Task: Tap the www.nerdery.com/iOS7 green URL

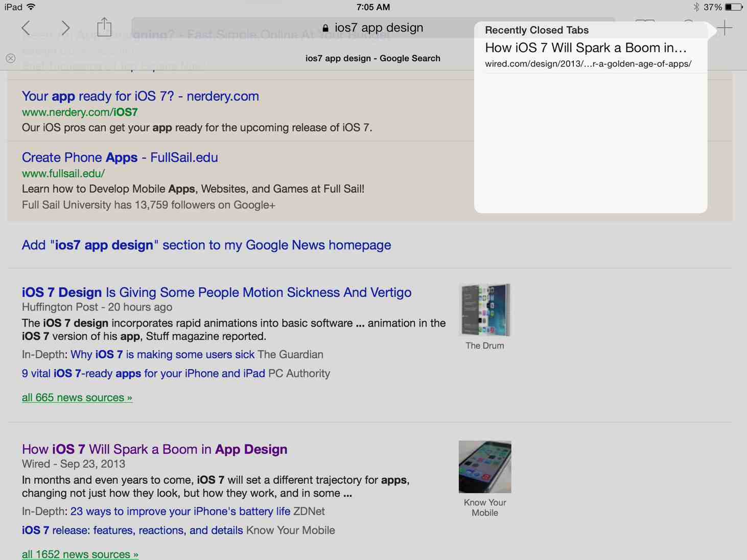Action: pos(80,112)
